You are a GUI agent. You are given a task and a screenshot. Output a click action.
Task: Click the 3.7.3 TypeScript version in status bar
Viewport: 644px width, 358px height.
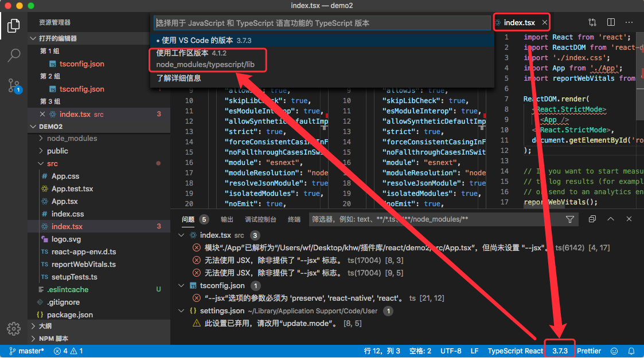click(560, 351)
